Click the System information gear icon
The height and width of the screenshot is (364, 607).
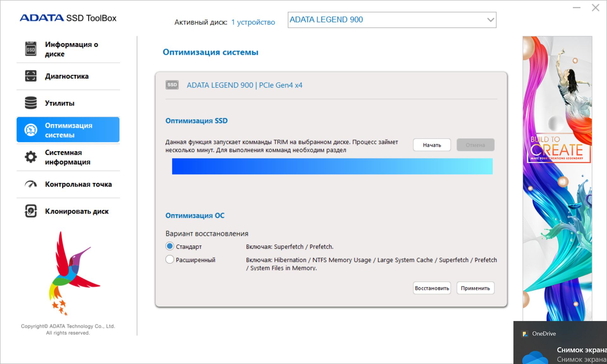31,157
